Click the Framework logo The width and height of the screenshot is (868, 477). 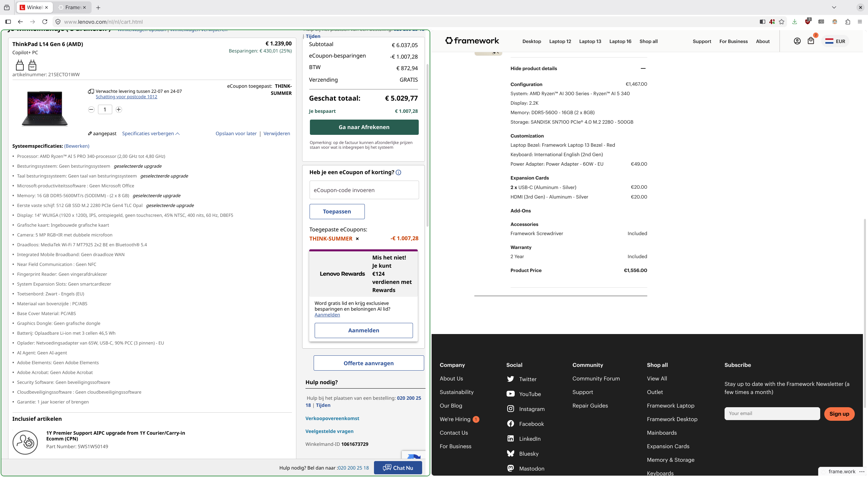click(472, 41)
